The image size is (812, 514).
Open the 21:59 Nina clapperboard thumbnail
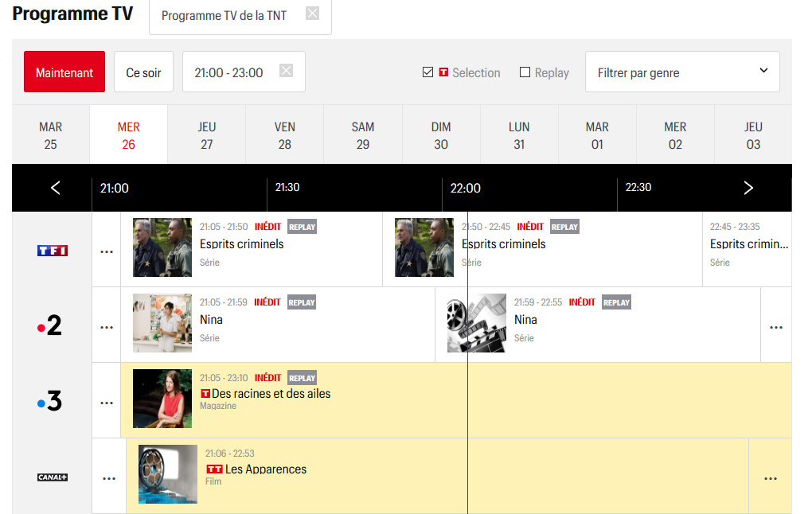click(476, 323)
